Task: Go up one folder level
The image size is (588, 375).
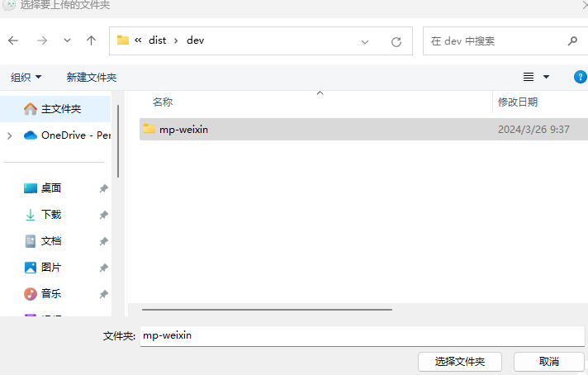Action: coord(91,40)
